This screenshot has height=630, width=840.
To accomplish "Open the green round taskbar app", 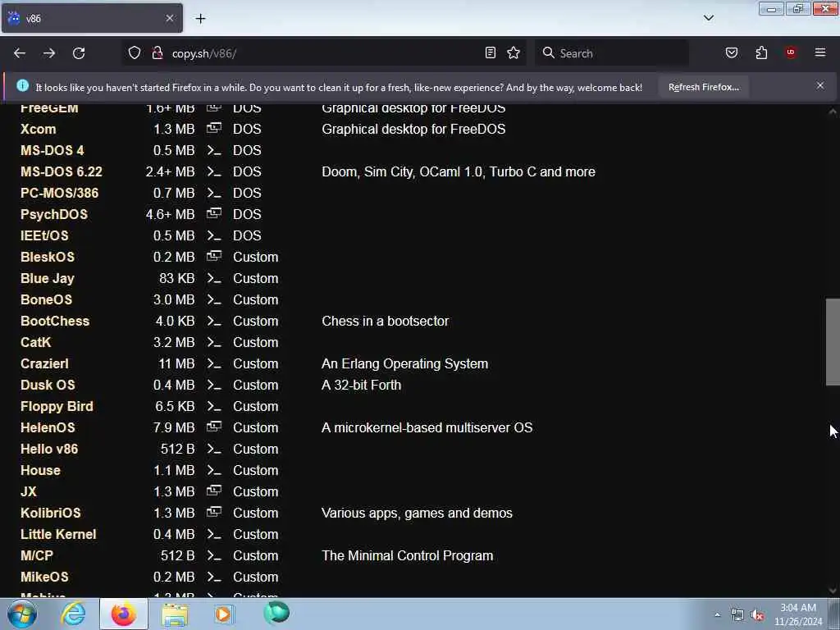I will click(276, 613).
